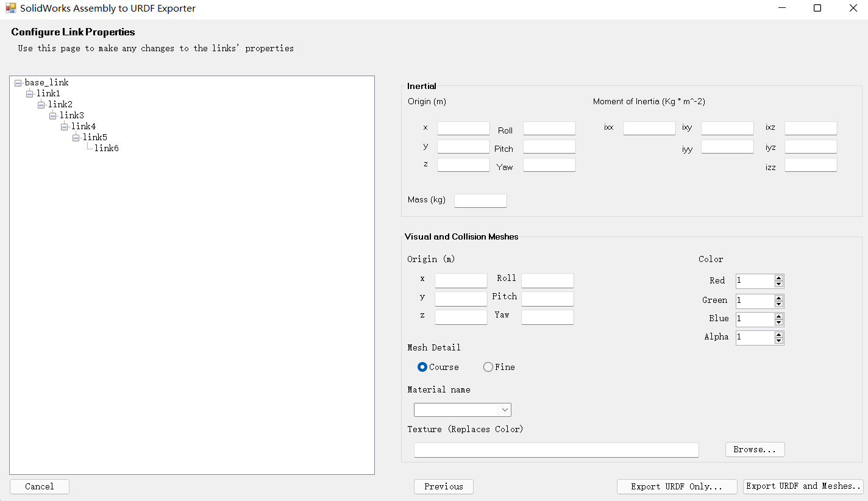
Task: Go back with the Previous button
Action: click(444, 486)
